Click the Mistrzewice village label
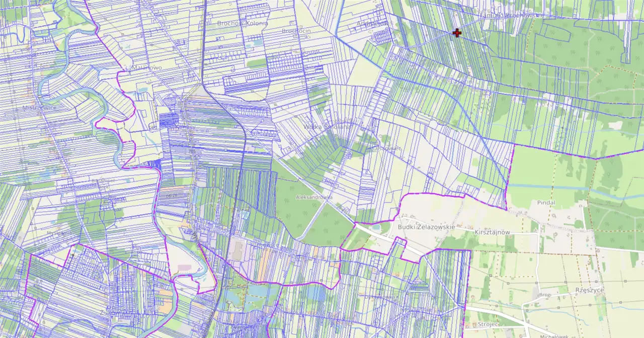Screen dimensions: 644x338 (39, 108)
